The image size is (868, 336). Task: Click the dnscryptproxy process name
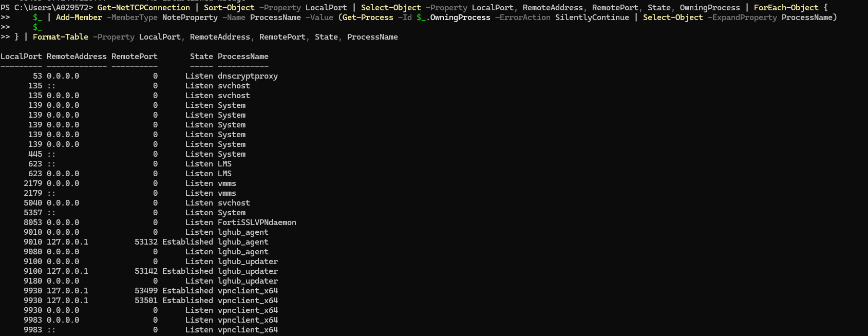tap(248, 76)
